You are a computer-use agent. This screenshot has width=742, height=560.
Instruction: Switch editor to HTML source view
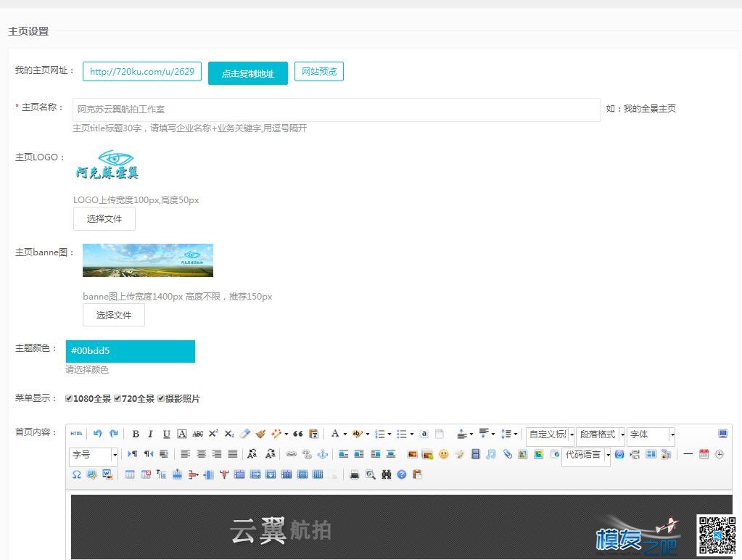coord(76,434)
